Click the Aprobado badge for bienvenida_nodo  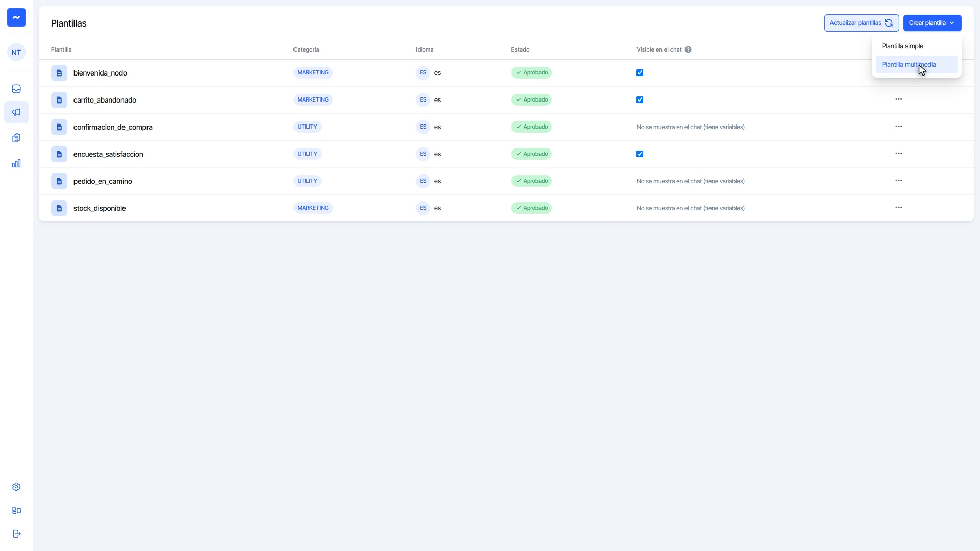(x=531, y=73)
